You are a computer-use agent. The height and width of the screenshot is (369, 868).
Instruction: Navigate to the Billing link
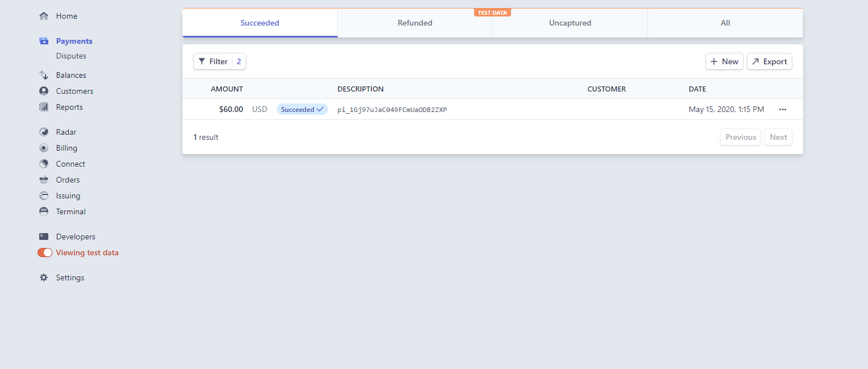(67, 148)
